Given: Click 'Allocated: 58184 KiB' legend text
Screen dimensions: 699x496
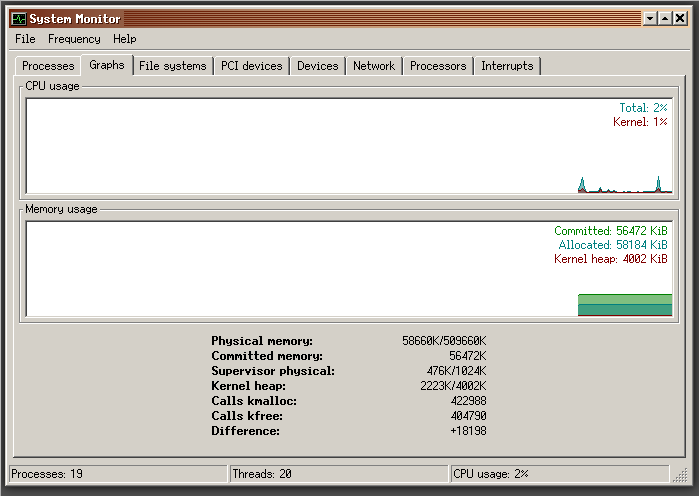Looking at the screenshot, I should (613, 245).
